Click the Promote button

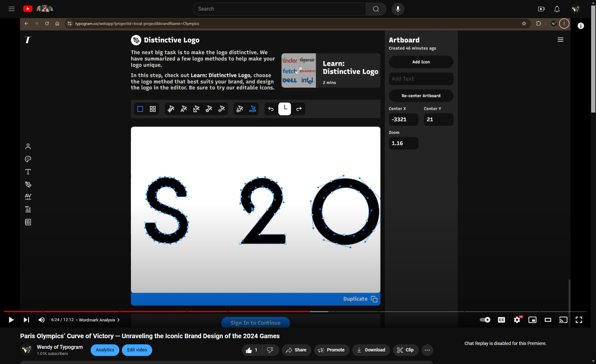click(x=332, y=350)
